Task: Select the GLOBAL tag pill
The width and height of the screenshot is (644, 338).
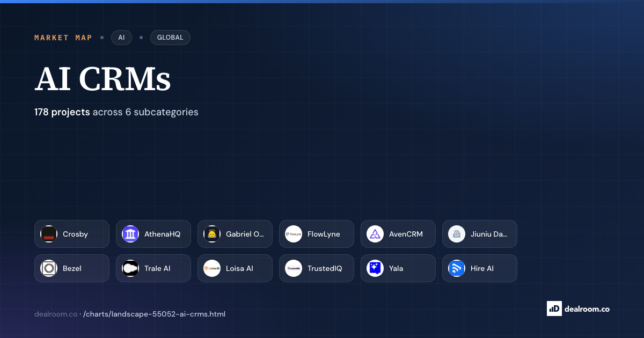Action: (x=170, y=38)
